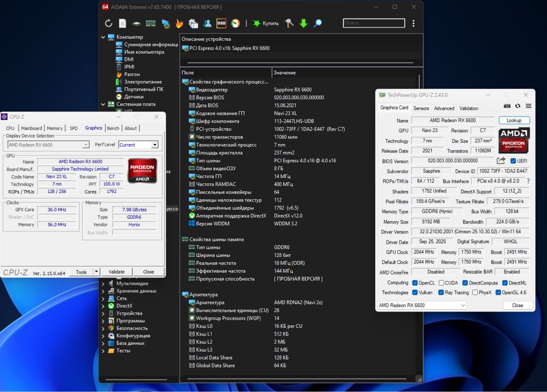The width and height of the screenshot is (547, 392).
Task: Toggle the CUDA checkbox
Action: pos(441,283)
